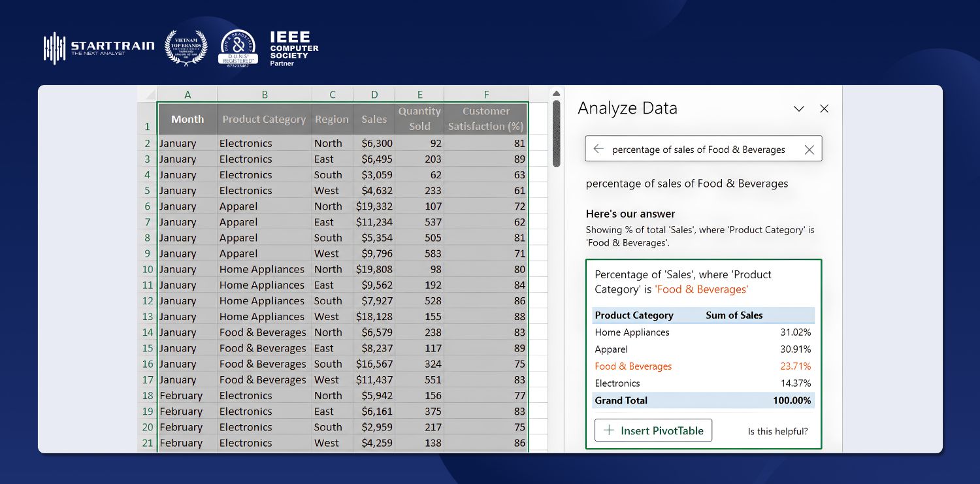This screenshot has height=484, width=980.
Task: Click the 'Customer Satisfaction (%)' header cell
Action: [486, 119]
